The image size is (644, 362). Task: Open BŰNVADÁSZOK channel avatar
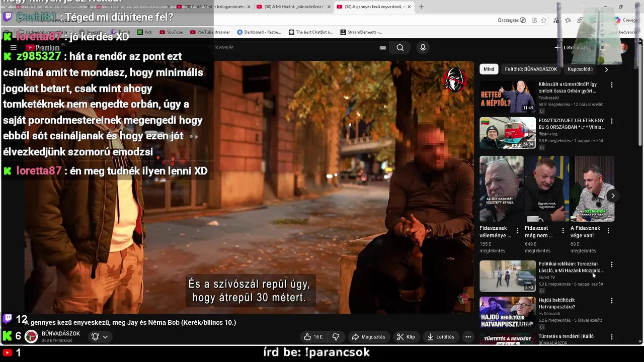(31, 337)
